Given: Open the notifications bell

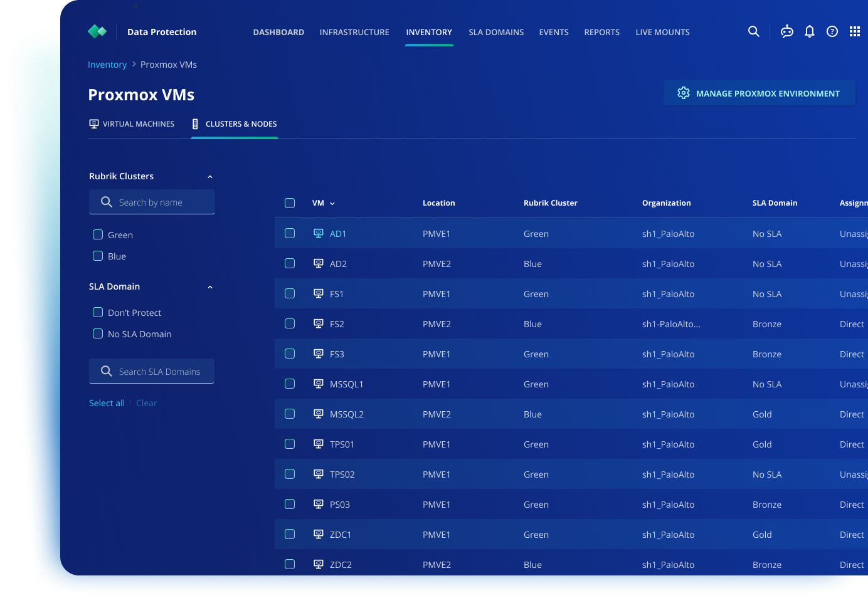Looking at the screenshot, I should point(810,31).
